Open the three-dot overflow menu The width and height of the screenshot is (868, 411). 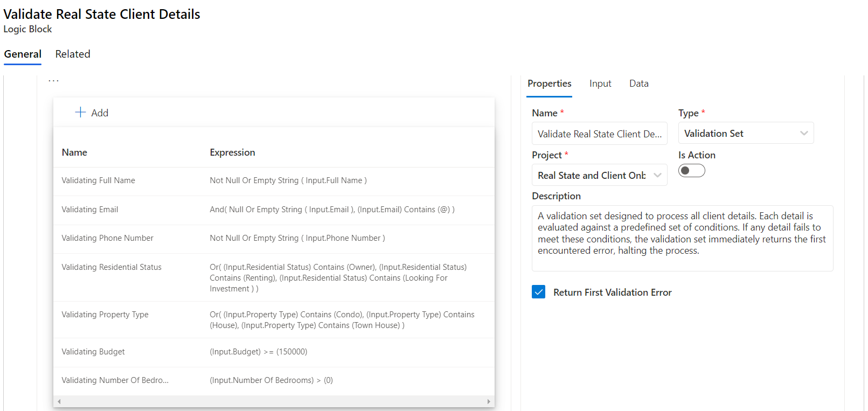click(x=53, y=81)
